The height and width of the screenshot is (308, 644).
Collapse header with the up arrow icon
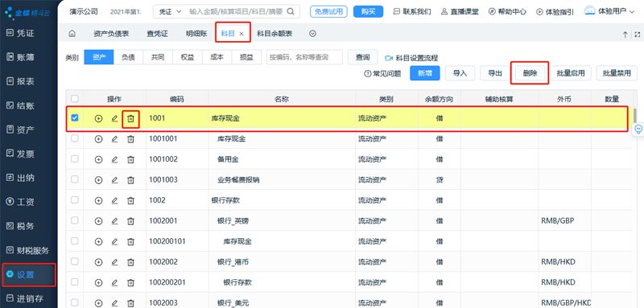point(625,35)
